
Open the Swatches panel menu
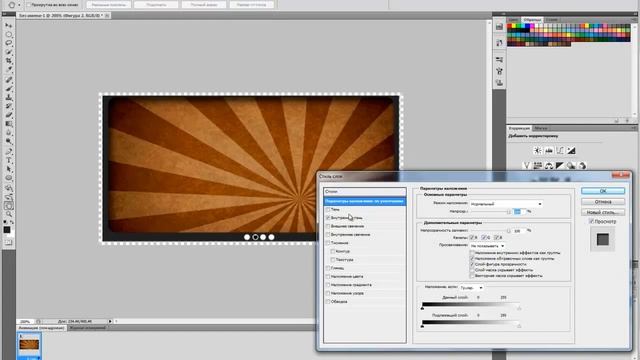634,20
